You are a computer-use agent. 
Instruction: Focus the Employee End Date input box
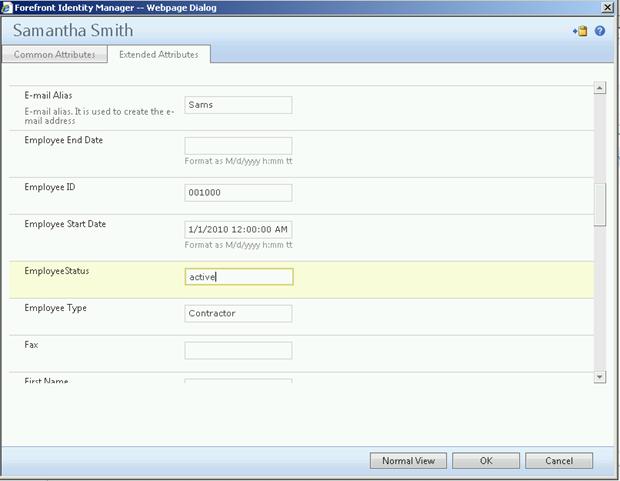238,146
